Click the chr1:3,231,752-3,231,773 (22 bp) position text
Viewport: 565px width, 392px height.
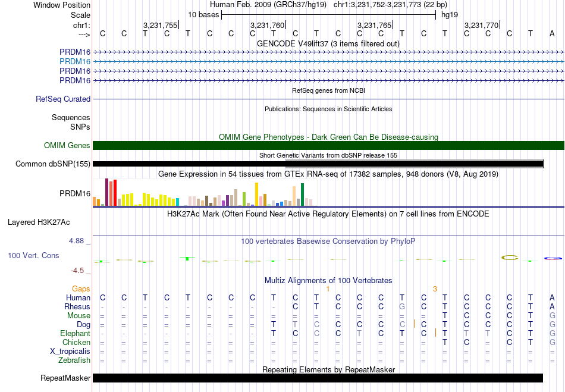pyautogui.click(x=390, y=5)
